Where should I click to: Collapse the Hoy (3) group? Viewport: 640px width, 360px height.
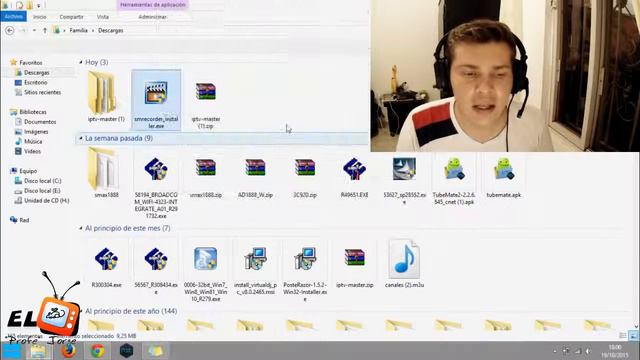[81, 62]
